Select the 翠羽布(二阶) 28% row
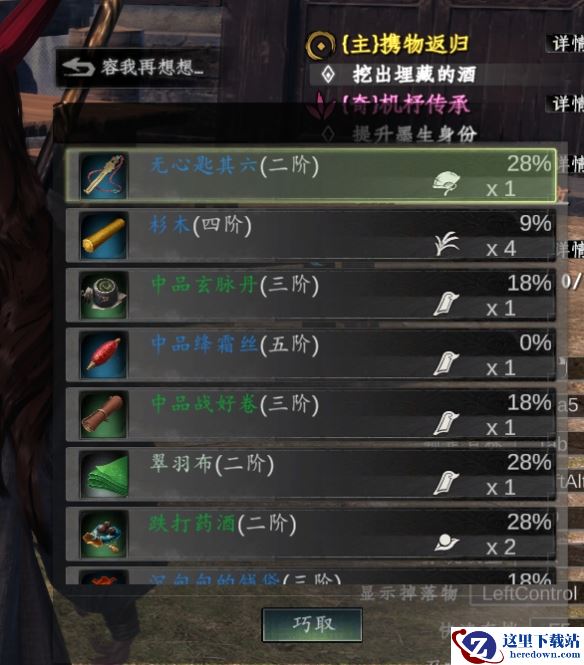 pos(310,475)
